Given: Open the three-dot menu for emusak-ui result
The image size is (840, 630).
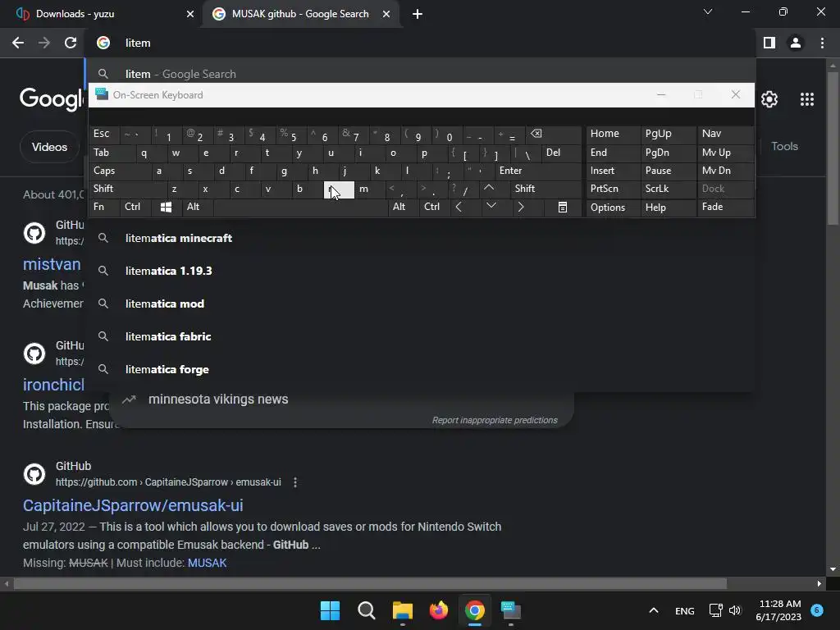Looking at the screenshot, I should pos(295,482).
